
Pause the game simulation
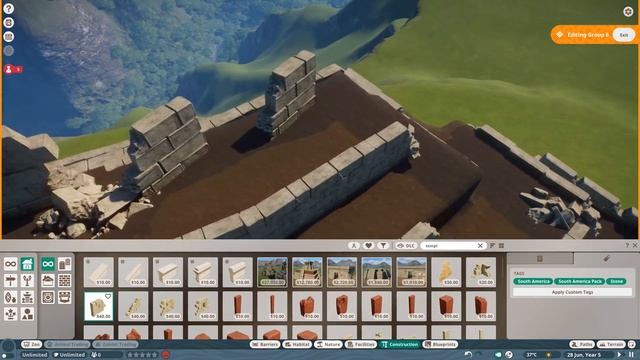click(x=631, y=354)
